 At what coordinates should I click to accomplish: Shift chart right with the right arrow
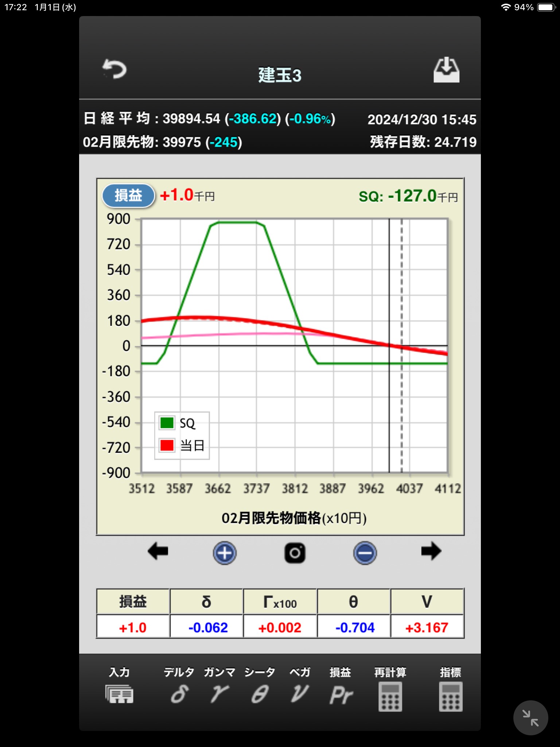tap(431, 551)
